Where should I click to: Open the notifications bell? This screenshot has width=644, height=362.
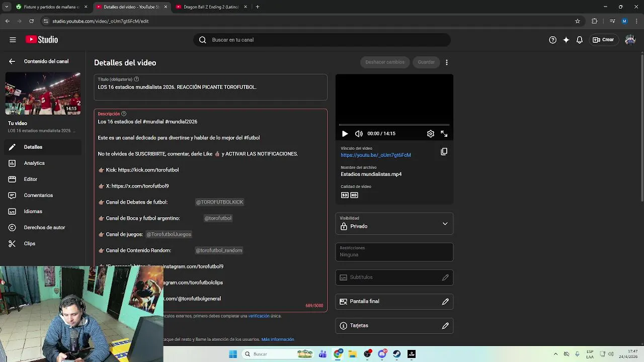[x=580, y=40]
